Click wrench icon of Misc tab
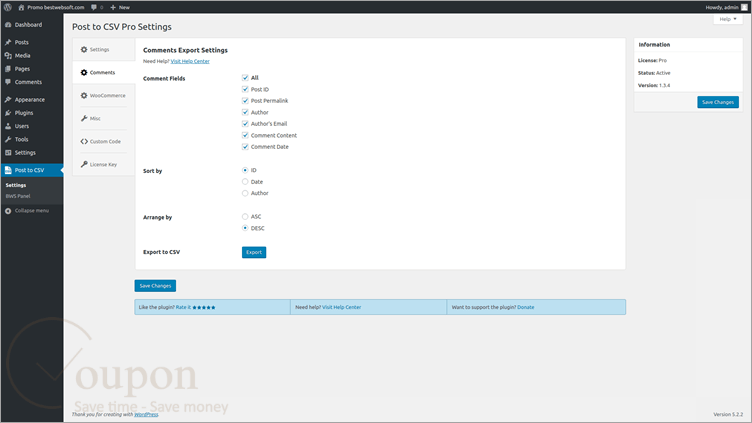Screen dimensions: 752x423 [84, 118]
